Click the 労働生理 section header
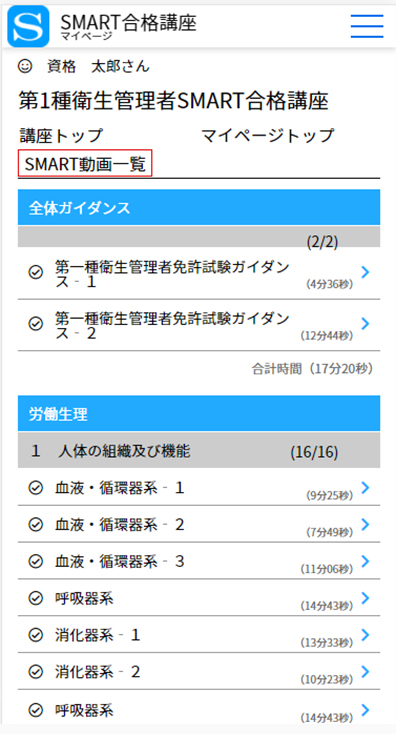 [199, 413]
